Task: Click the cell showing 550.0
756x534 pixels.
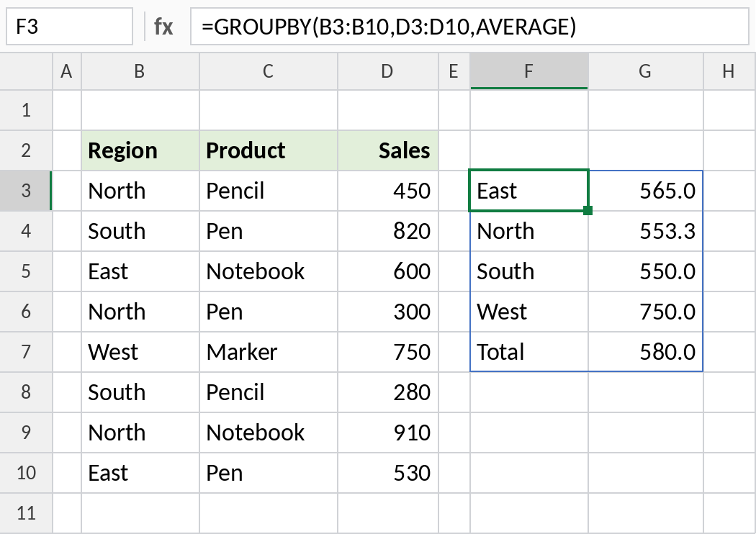Action: tap(646, 271)
